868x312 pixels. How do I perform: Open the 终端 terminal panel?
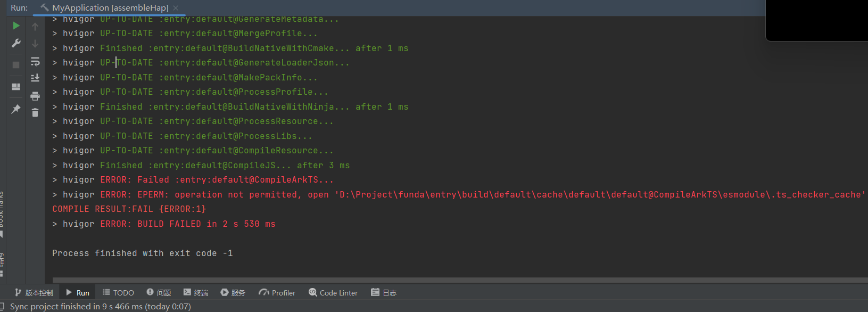(x=196, y=293)
